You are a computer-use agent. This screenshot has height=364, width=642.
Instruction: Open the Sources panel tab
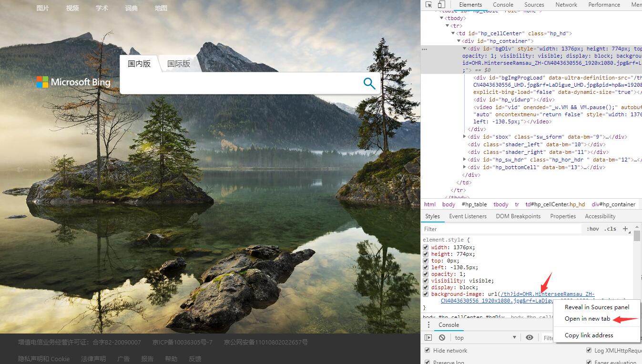point(534,5)
